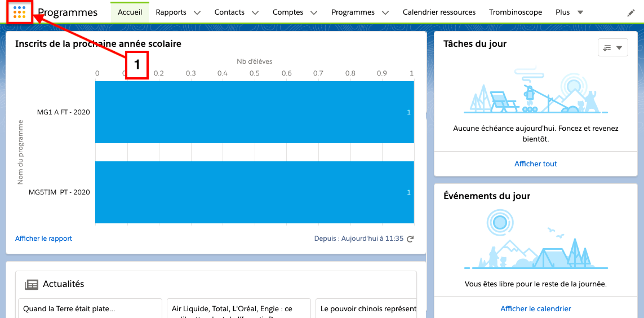Image resolution: width=644 pixels, height=318 pixels.
Task: Open the Plus overflow menu
Action: point(569,12)
